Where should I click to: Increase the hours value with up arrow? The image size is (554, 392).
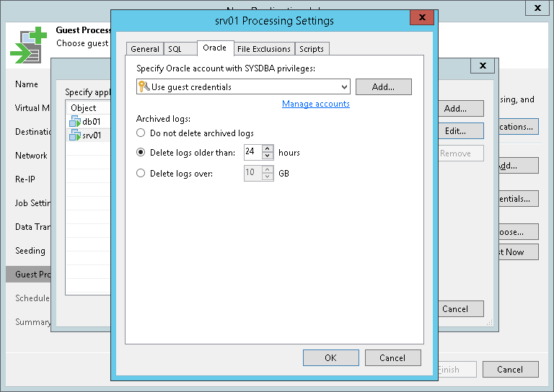(x=268, y=148)
